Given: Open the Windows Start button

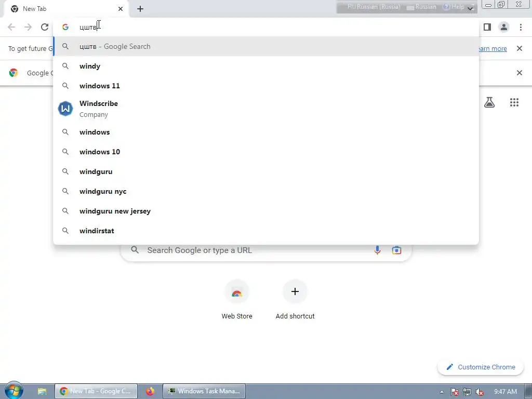Looking at the screenshot, I should pos(14,391).
